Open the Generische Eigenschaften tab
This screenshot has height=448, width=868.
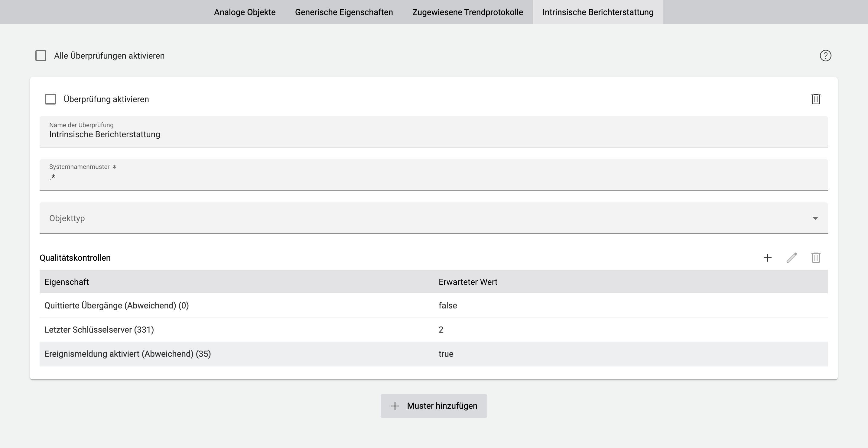(x=344, y=12)
